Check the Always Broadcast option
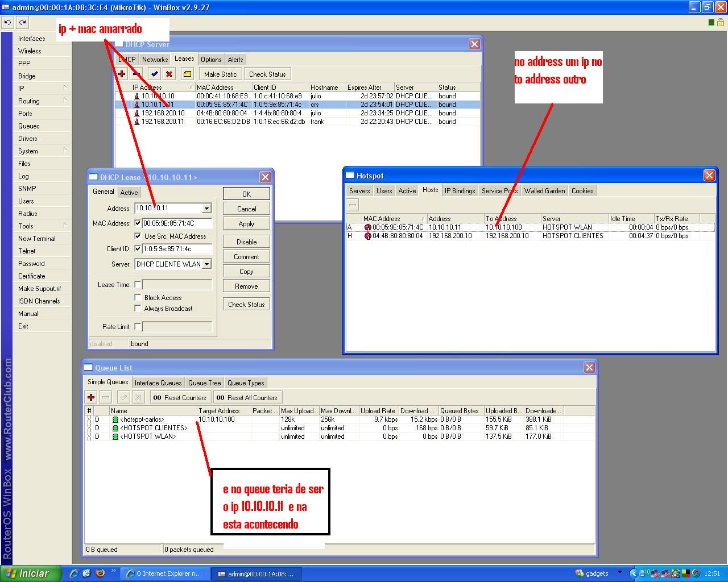The width and height of the screenshot is (728, 582). click(138, 308)
